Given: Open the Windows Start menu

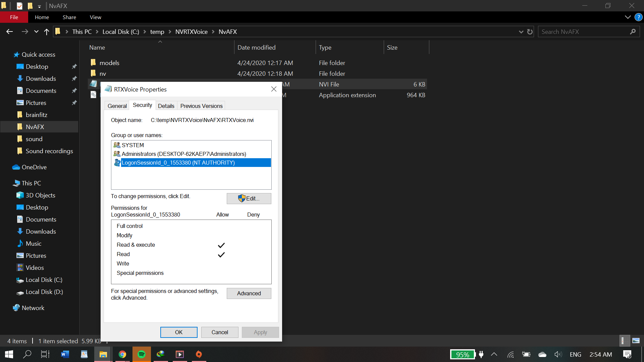Looking at the screenshot, I should [x=9, y=354].
